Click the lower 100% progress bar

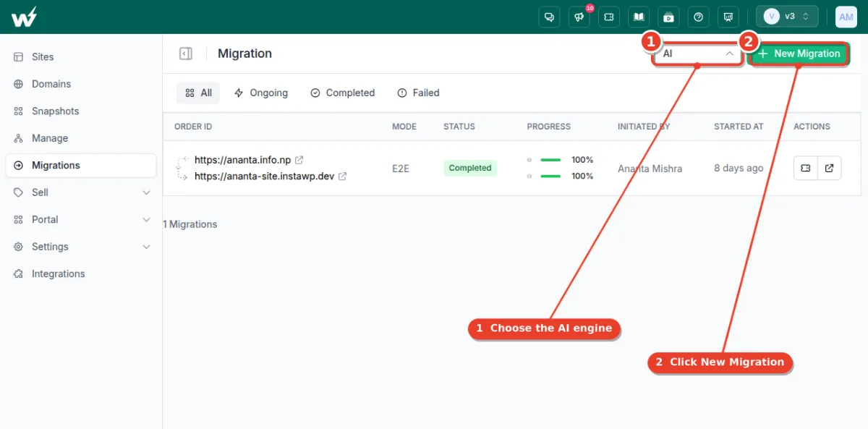(x=550, y=176)
